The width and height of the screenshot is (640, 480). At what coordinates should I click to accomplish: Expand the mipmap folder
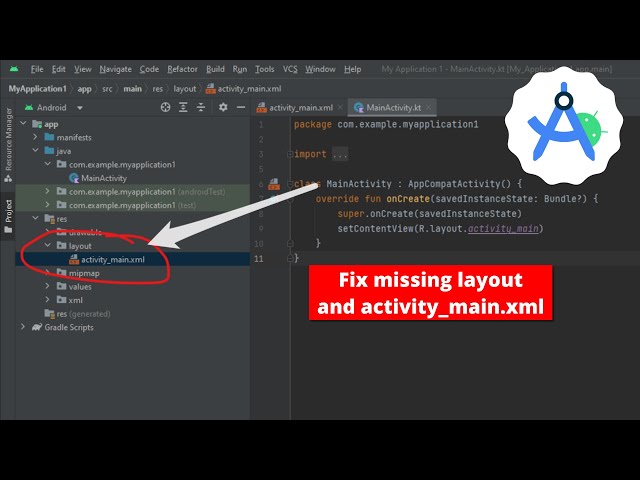coord(48,273)
